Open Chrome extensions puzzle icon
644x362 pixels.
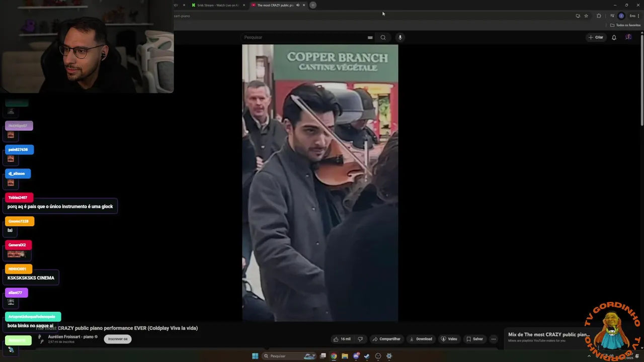click(599, 16)
